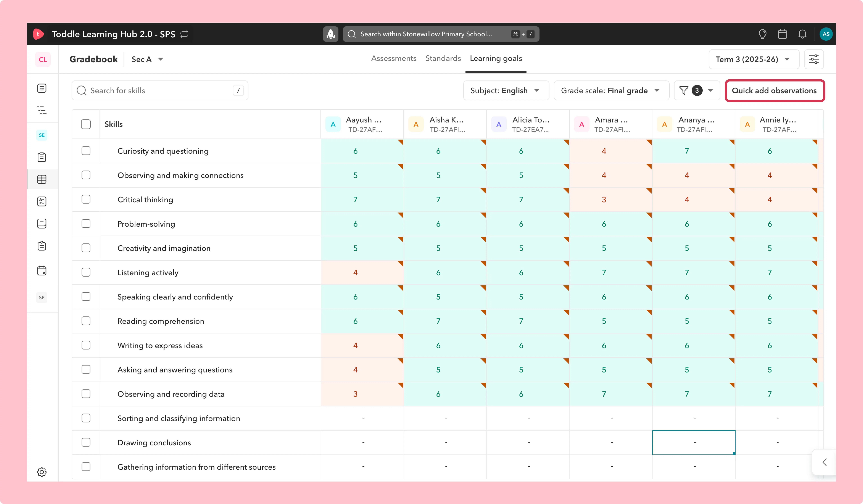863x504 pixels.
Task: Click the clipboard icon above the sidebar calendar icon
Action: point(42,246)
